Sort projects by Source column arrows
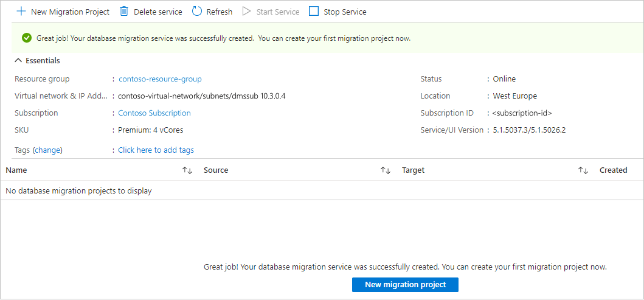Screen dimensions: 644x300 (386, 170)
